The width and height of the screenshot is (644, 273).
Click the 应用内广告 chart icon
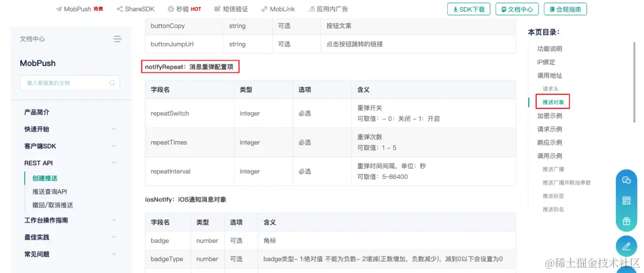311,9
